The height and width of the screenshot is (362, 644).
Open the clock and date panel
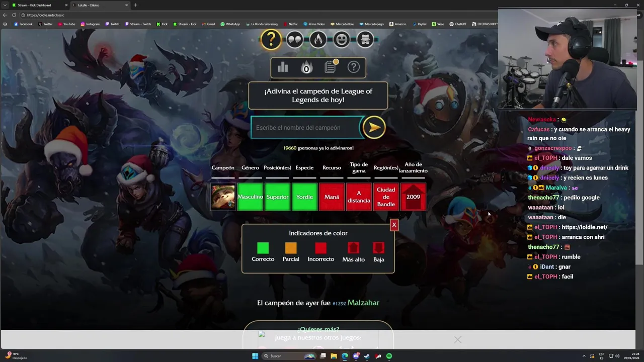[631, 356]
